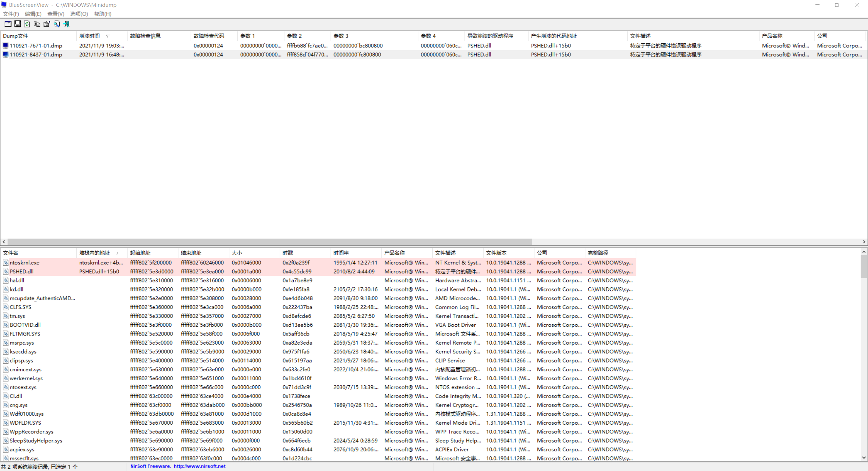The image size is (868, 471).
Task: Click the BlueScreenView title bar app icon
Action: click(x=4, y=5)
